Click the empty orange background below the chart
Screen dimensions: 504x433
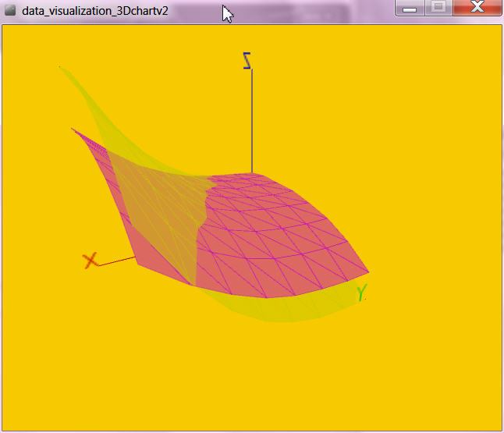click(250, 374)
